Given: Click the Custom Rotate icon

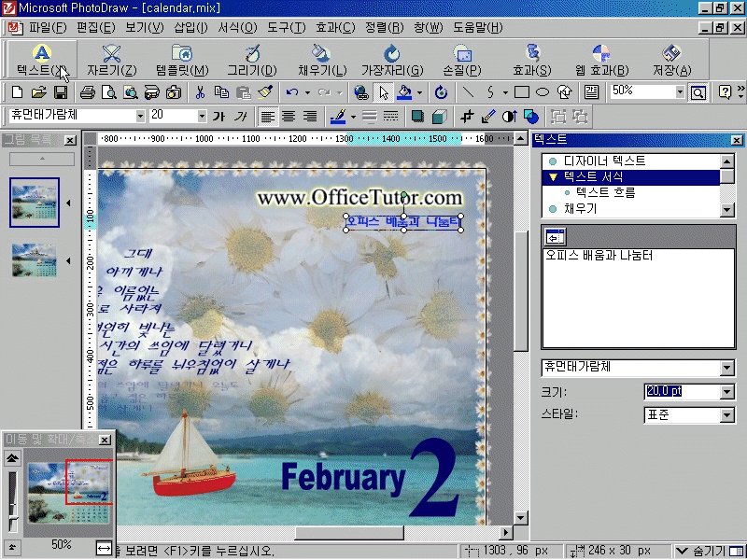Looking at the screenshot, I should (x=441, y=92).
